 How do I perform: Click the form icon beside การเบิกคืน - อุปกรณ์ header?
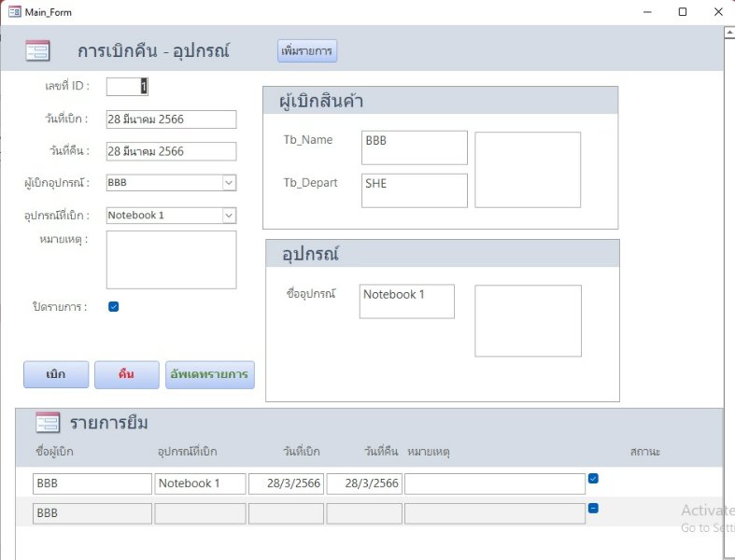pos(37,51)
